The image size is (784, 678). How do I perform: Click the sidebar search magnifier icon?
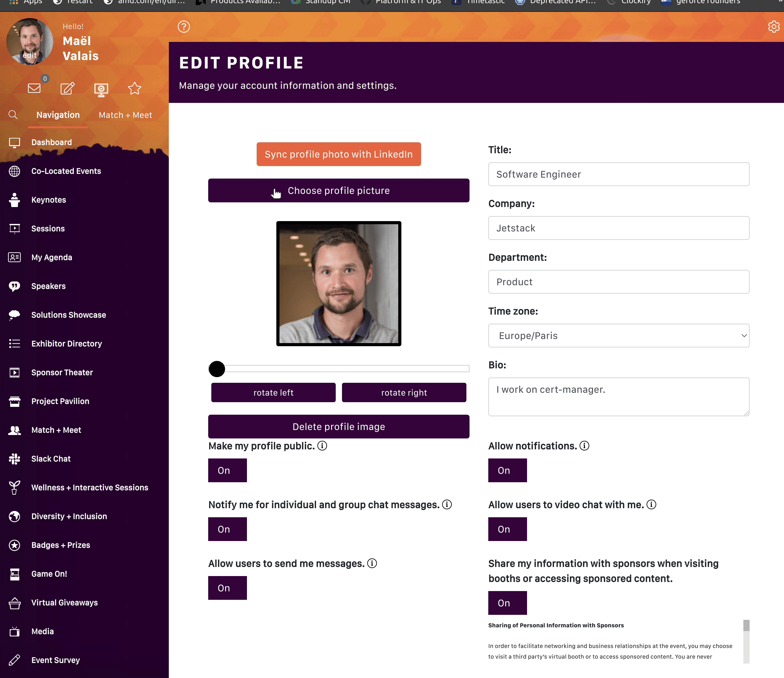(x=13, y=115)
